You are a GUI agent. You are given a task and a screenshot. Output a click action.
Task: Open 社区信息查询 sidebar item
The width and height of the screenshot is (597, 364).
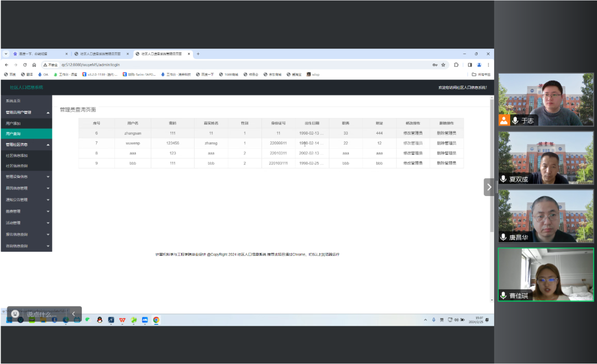[x=17, y=166]
